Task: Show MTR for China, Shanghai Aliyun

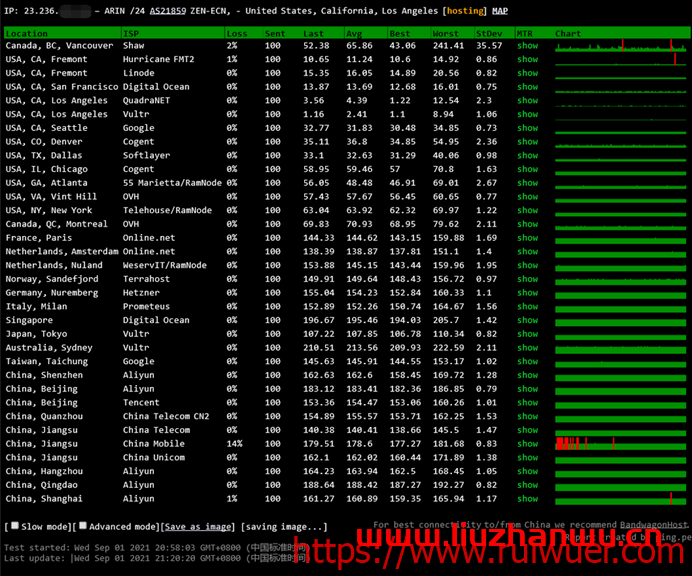Action: [x=527, y=499]
